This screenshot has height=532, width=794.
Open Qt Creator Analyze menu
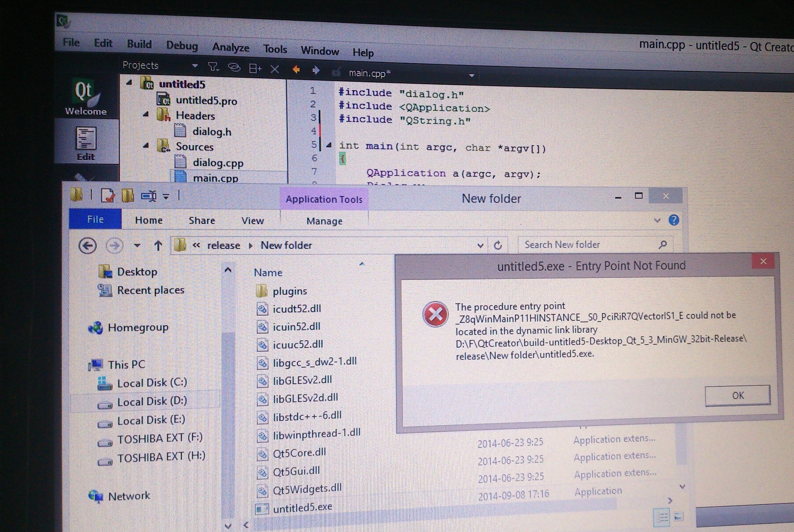pos(231,47)
